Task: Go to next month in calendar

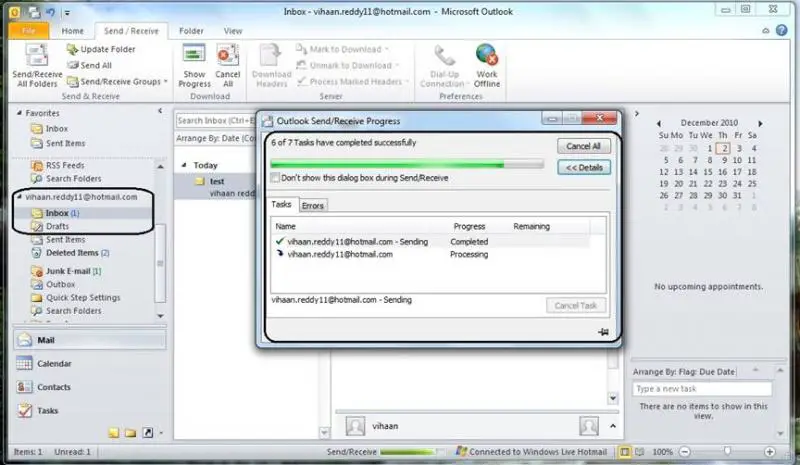Action: [x=760, y=124]
